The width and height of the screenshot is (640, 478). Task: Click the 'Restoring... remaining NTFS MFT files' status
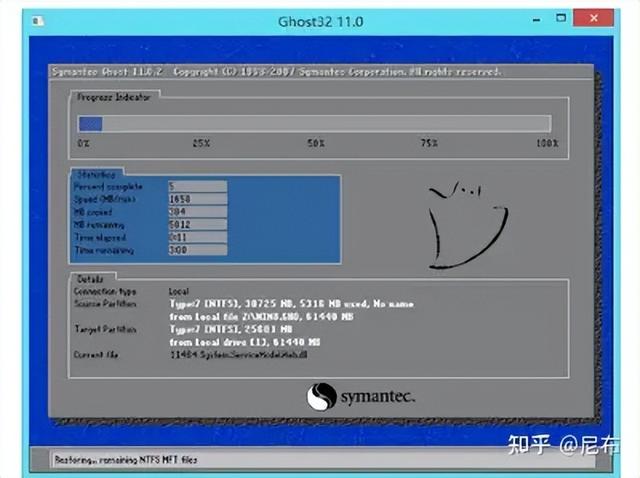(126, 460)
